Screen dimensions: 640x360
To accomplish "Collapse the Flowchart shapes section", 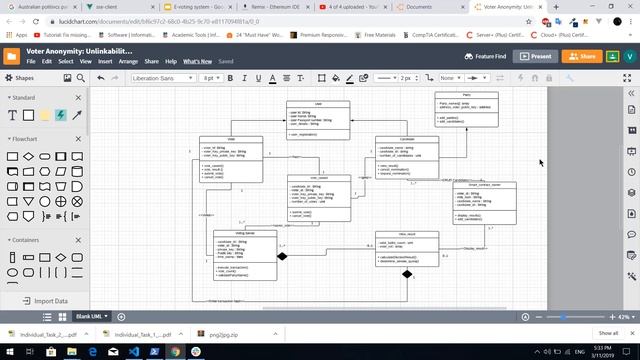I will 9,139.
